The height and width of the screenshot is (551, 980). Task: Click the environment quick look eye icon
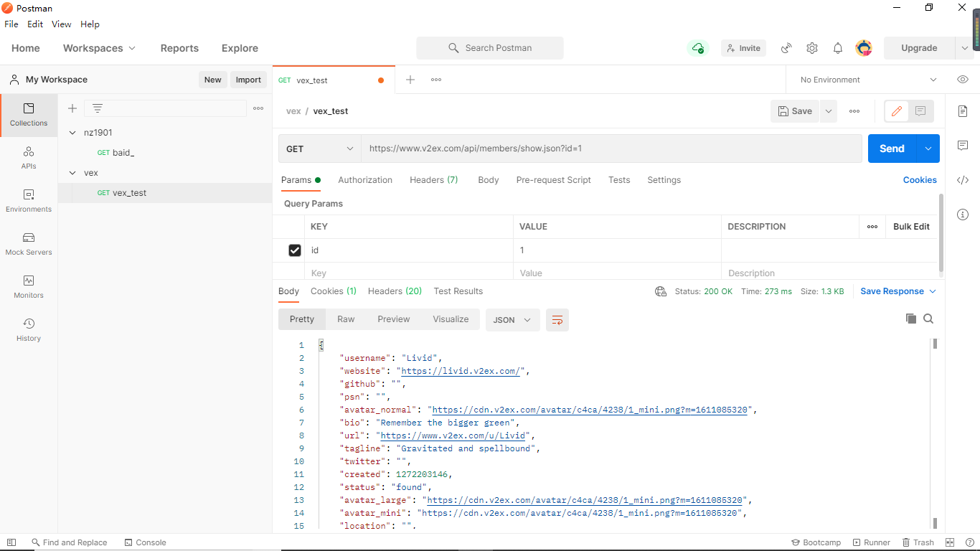963,80
